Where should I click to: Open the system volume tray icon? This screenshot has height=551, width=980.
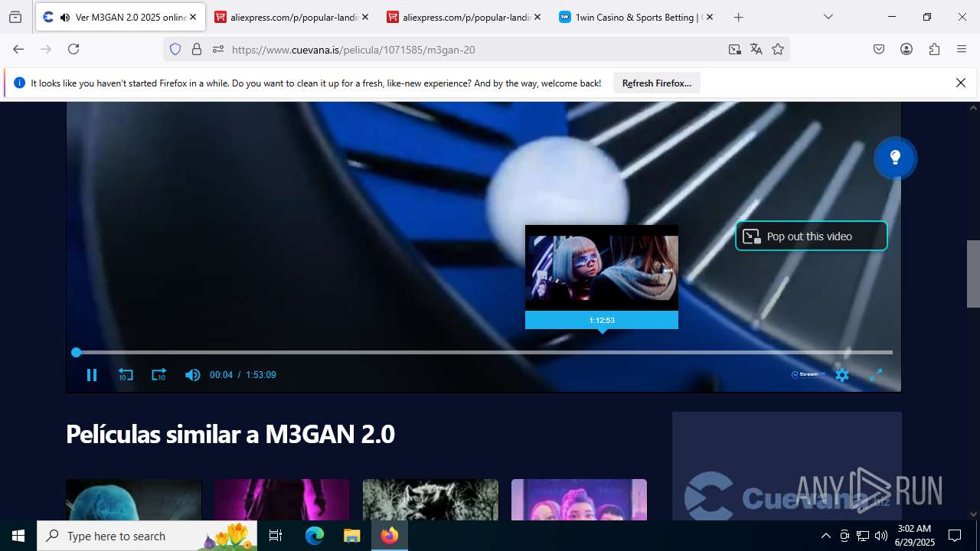(x=881, y=536)
